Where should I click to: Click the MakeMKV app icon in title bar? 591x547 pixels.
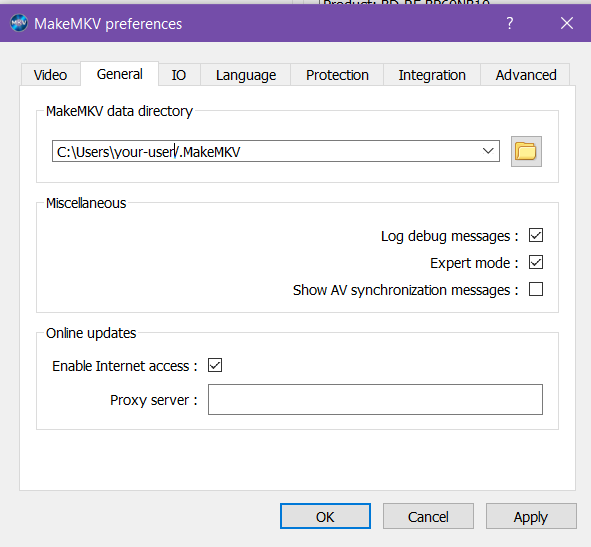pos(18,23)
